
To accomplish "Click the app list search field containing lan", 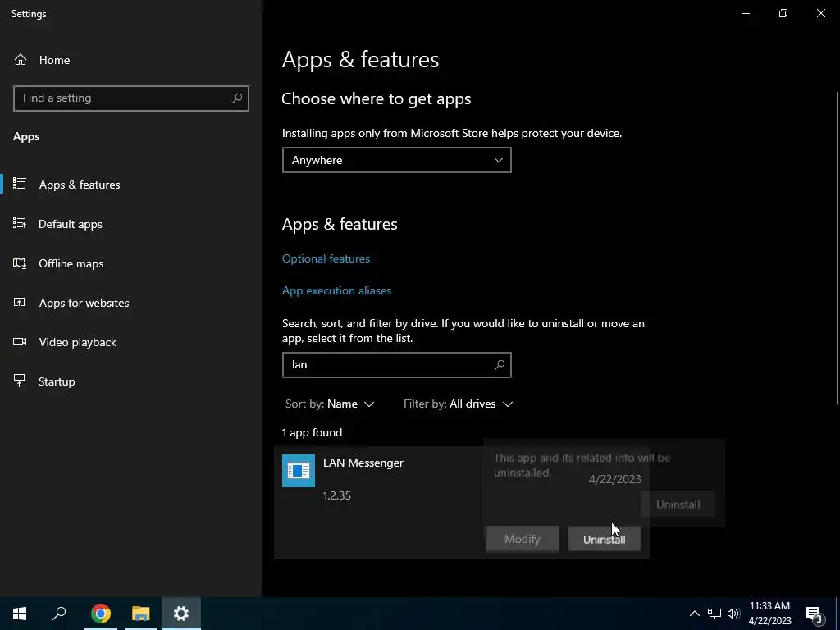I will (396, 365).
